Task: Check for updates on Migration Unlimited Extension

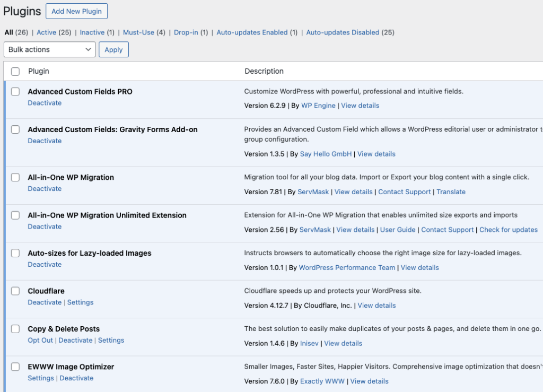Action: (509, 230)
